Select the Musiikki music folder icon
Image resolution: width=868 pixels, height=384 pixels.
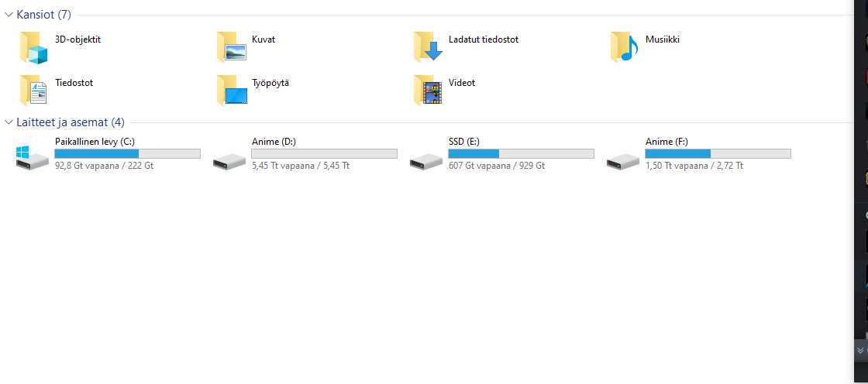coord(625,47)
